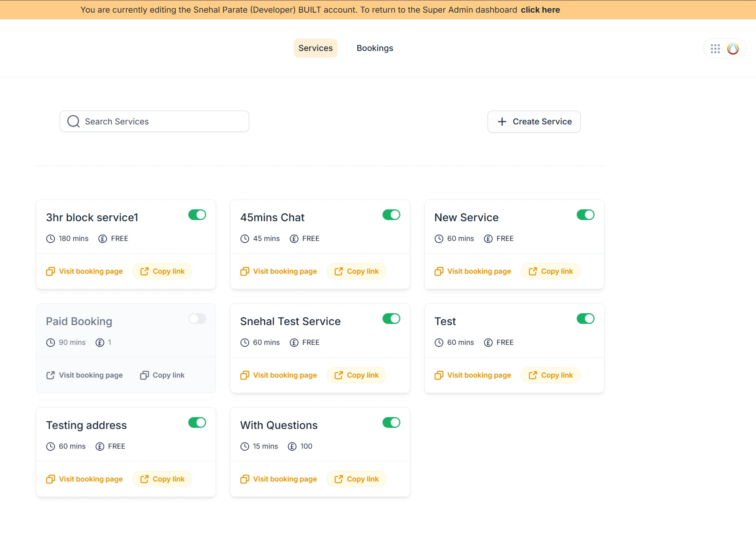Select the Services tab
This screenshot has width=756, height=540.
315,48
